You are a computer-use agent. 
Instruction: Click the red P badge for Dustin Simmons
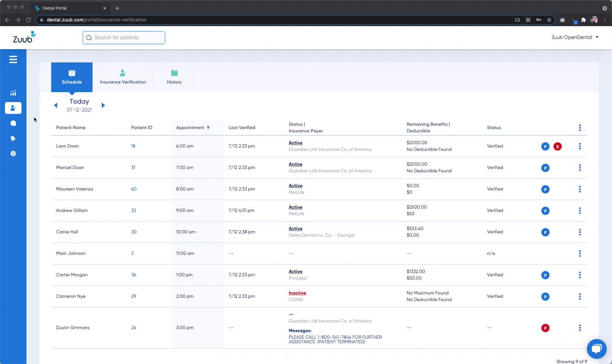pyautogui.click(x=545, y=328)
